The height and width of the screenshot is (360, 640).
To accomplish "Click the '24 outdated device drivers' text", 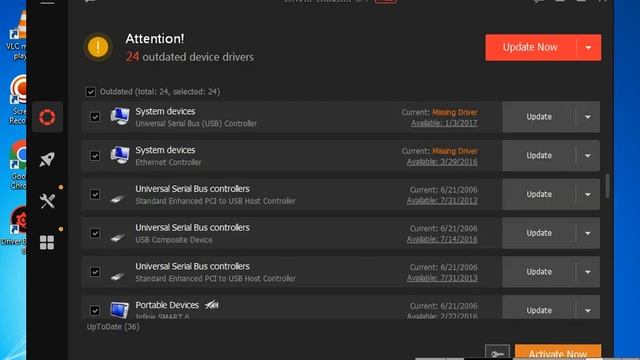I will 190,57.
